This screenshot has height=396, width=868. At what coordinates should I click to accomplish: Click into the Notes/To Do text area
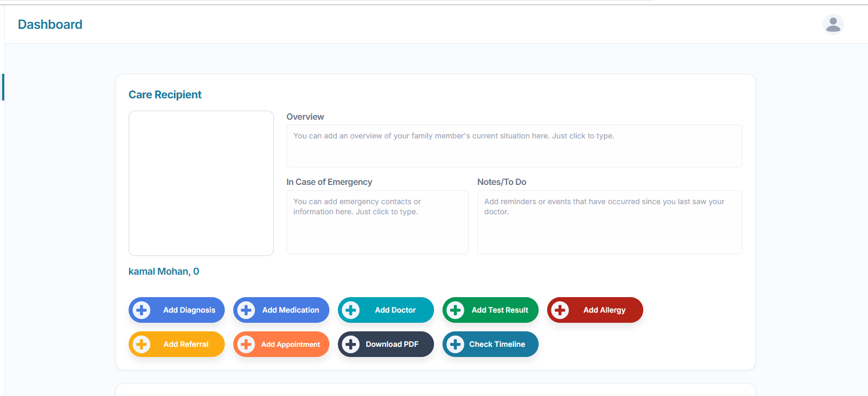pos(609,222)
